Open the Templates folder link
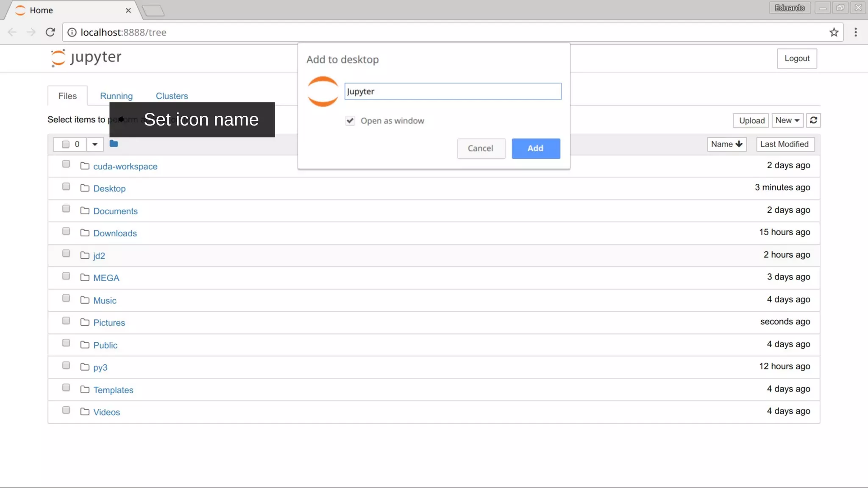 (113, 390)
